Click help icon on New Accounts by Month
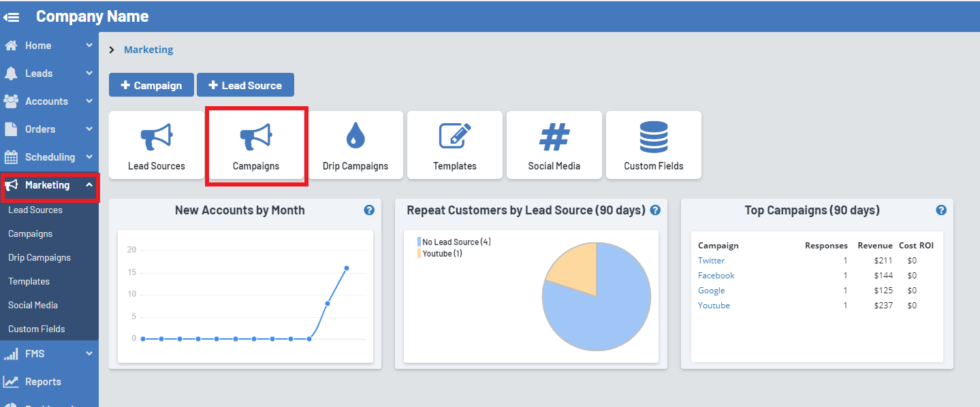Image resolution: width=980 pixels, height=407 pixels. point(369,210)
